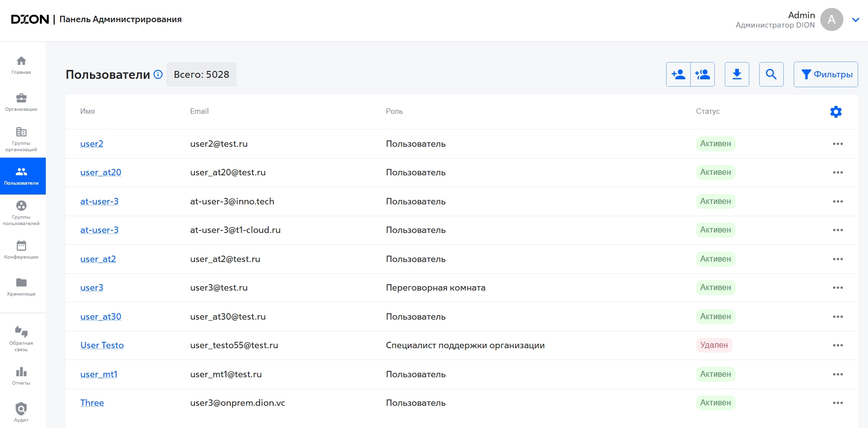Open actions menu for user_at2 row
Image resolution: width=868 pixels, height=428 pixels.
pos(838,259)
